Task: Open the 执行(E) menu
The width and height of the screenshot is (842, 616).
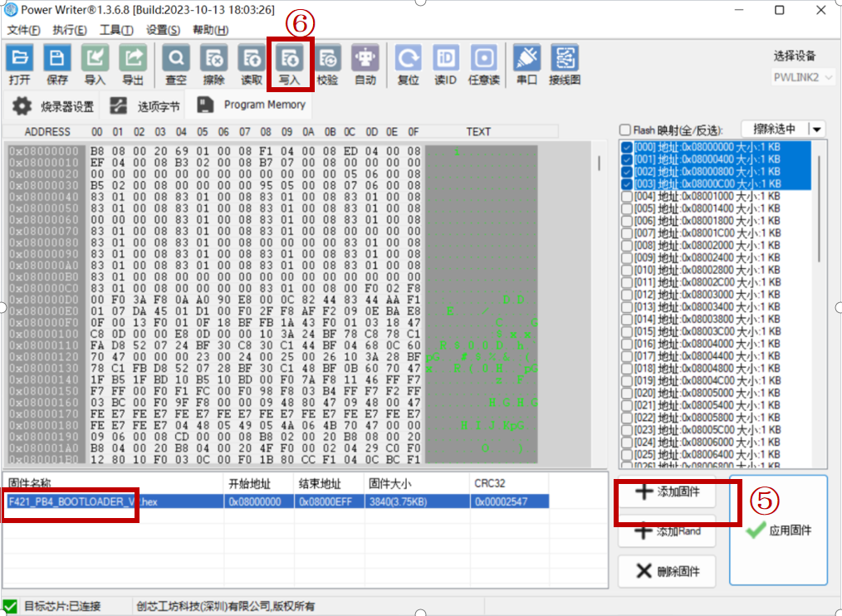Action: (x=70, y=30)
